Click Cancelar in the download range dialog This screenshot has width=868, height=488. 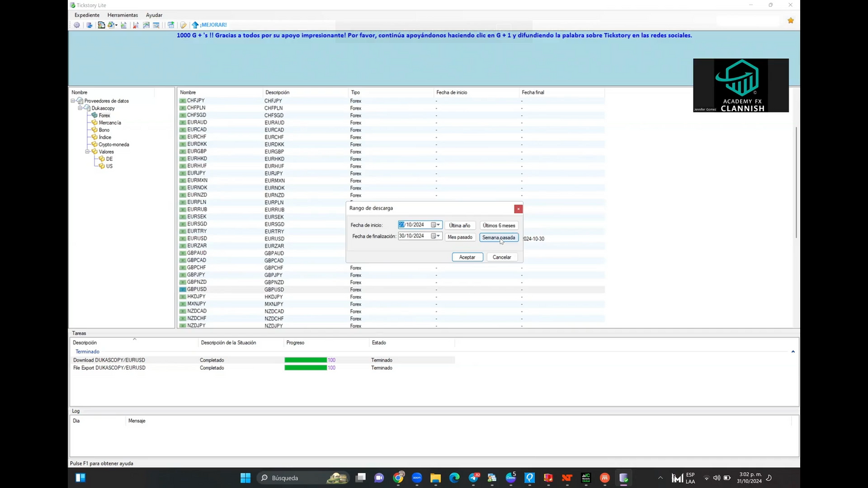502,257
